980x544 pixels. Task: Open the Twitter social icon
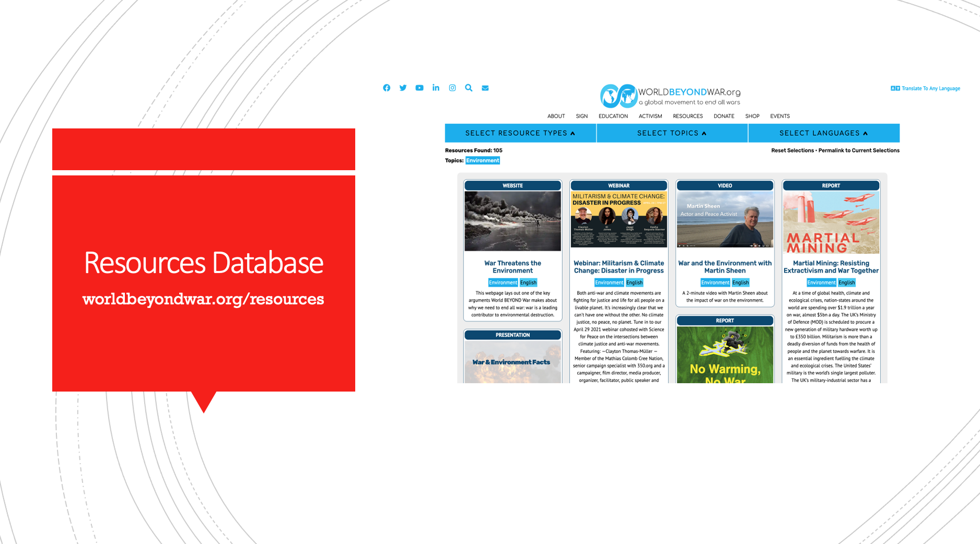click(403, 88)
